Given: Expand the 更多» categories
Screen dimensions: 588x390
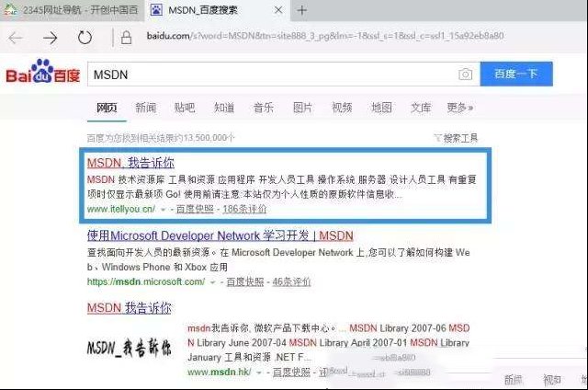Looking at the screenshot, I should (460, 109).
